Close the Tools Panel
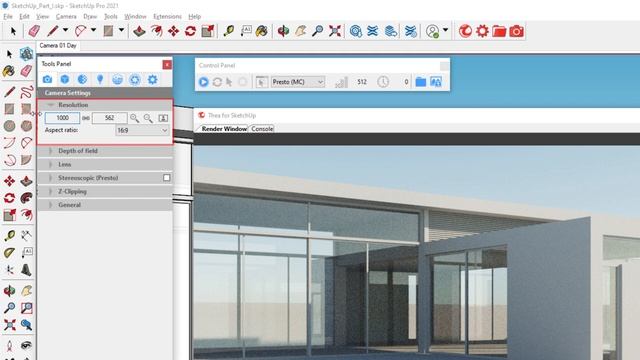640x360 pixels. 167,64
